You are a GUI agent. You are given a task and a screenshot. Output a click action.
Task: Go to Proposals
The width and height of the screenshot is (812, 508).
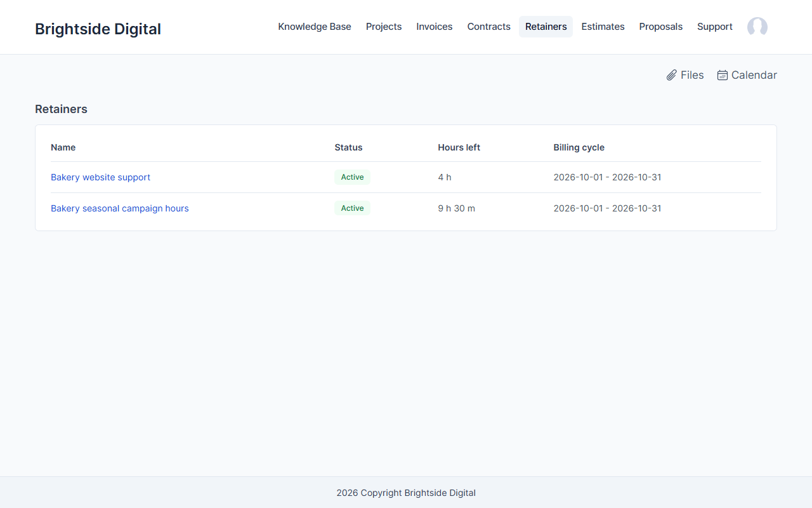pyautogui.click(x=661, y=27)
